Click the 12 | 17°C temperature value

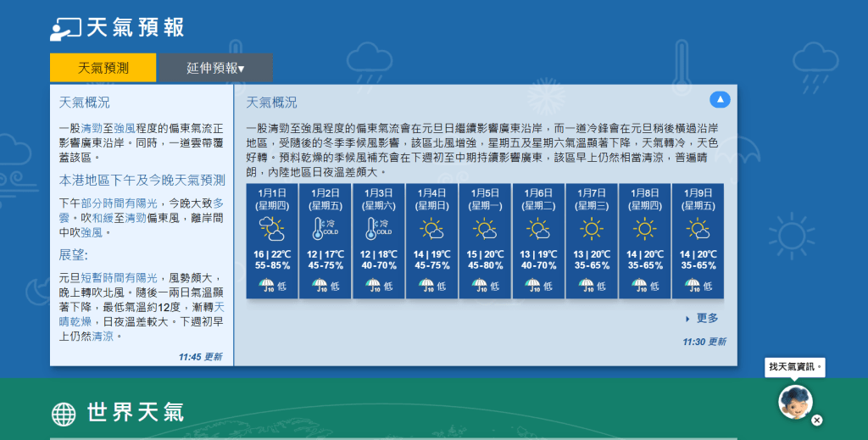coord(325,254)
